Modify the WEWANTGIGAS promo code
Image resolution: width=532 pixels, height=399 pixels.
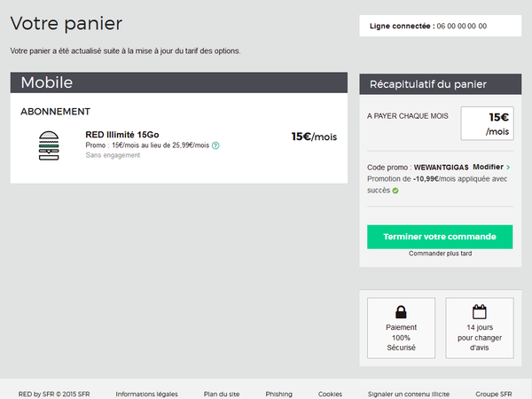click(488, 167)
